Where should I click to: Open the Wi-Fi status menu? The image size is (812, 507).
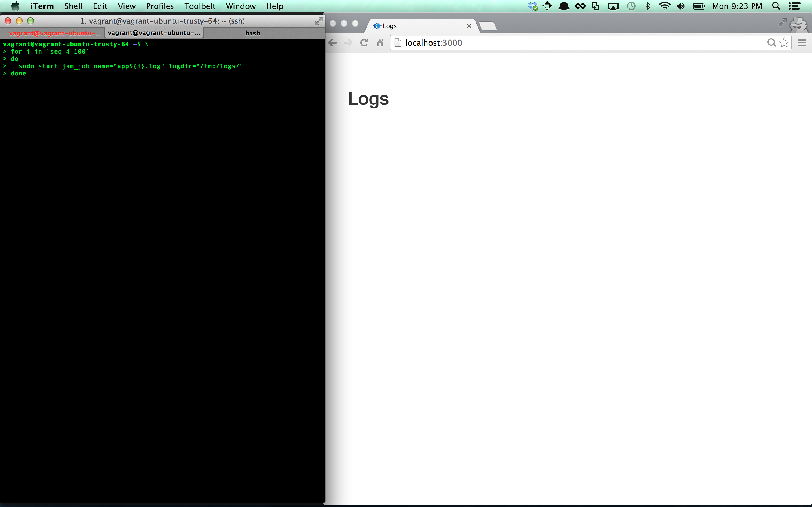click(664, 6)
